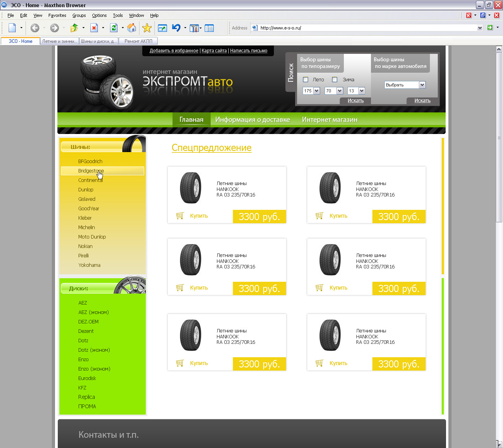The width and height of the screenshot is (503, 448).
Task: Open Информация о доставке in the navigation bar
Action: pyautogui.click(x=253, y=119)
